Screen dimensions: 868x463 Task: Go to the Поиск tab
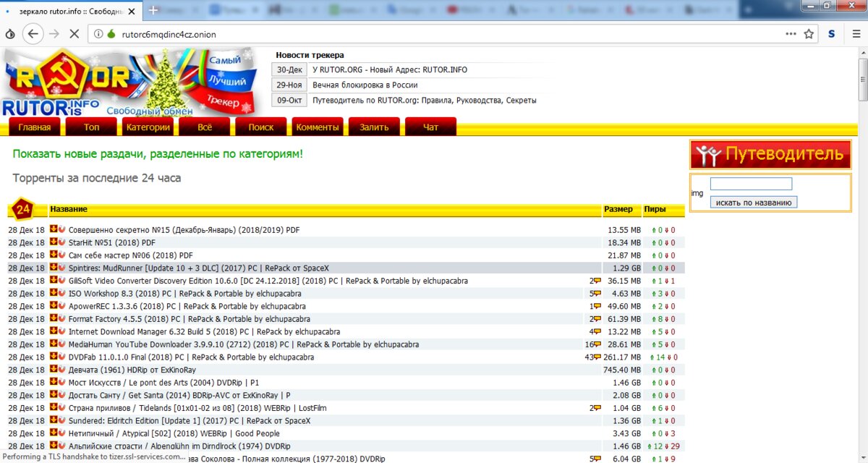pyautogui.click(x=260, y=127)
